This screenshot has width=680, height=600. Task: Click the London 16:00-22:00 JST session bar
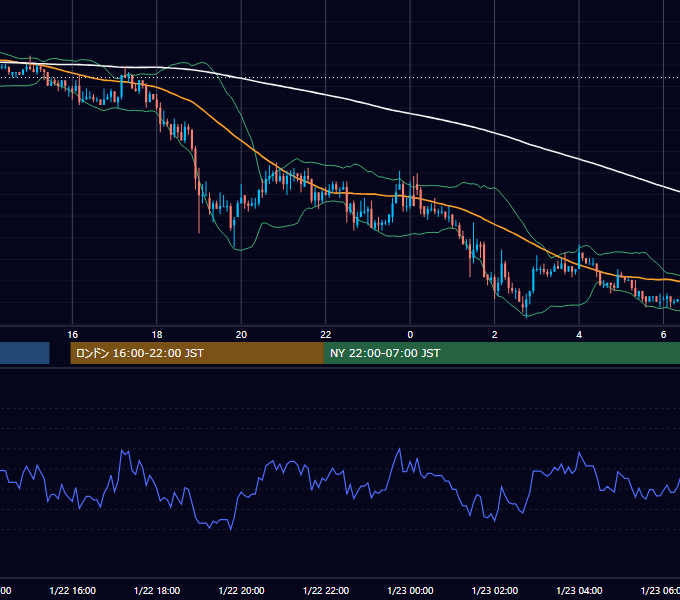click(x=197, y=353)
